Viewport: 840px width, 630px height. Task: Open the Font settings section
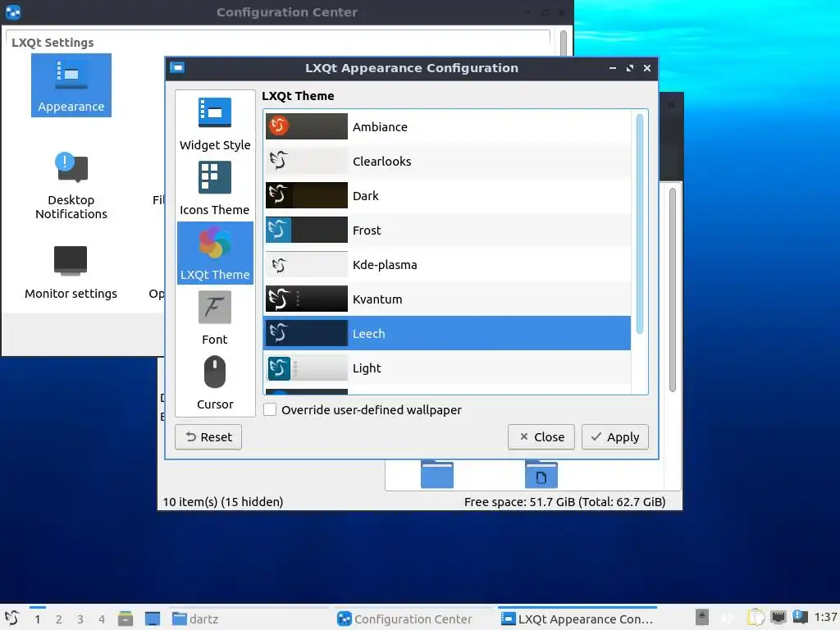pos(215,317)
